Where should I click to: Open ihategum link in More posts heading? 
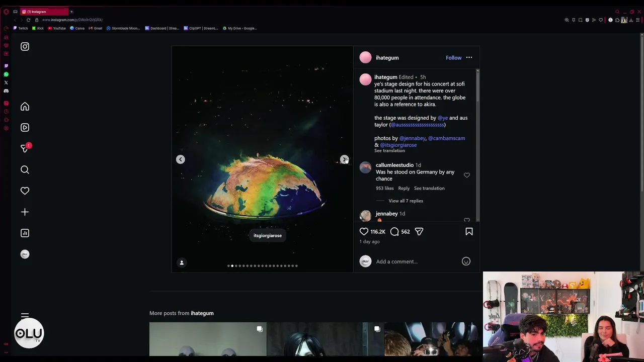tap(202, 313)
